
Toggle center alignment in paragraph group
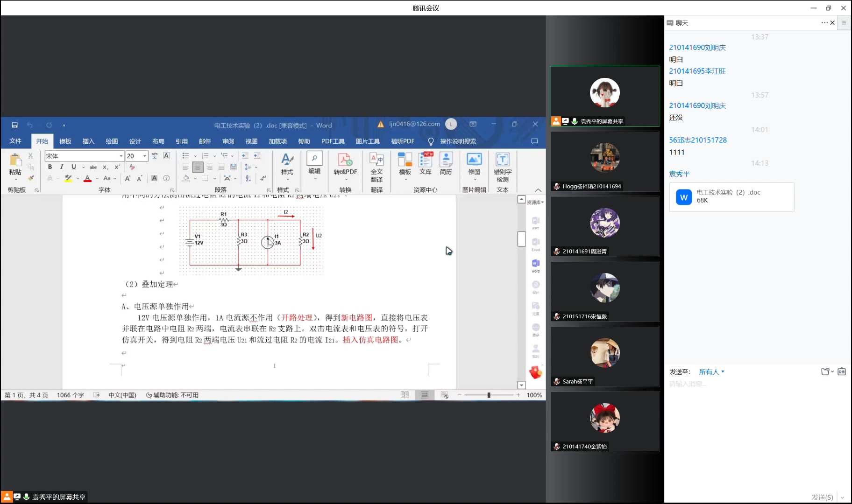(x=198, y=167)
